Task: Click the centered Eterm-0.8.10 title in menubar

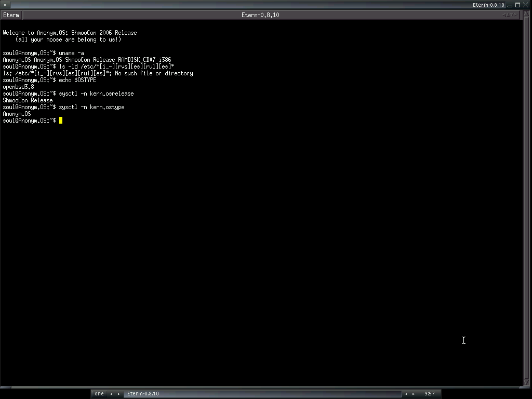Action: click(260, 15)
